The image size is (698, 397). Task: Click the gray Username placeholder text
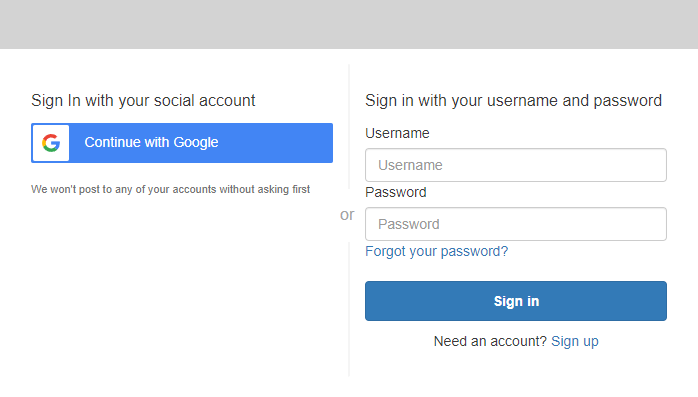[410, 165]
